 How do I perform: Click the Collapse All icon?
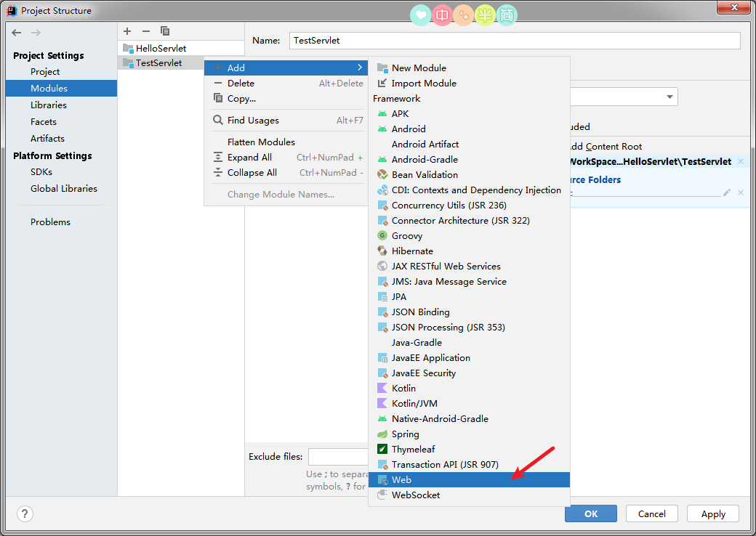click(218, 172)
